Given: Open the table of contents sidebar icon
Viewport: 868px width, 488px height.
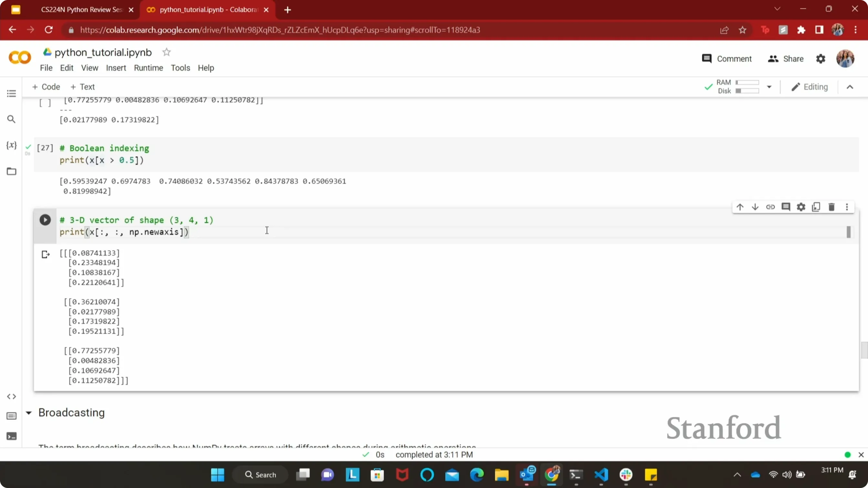Looking at the screenshot, I should (x=11, y=93).
